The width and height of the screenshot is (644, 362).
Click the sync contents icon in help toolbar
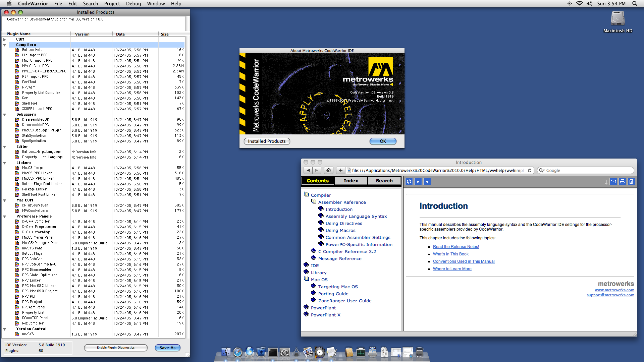coord(409,181)
